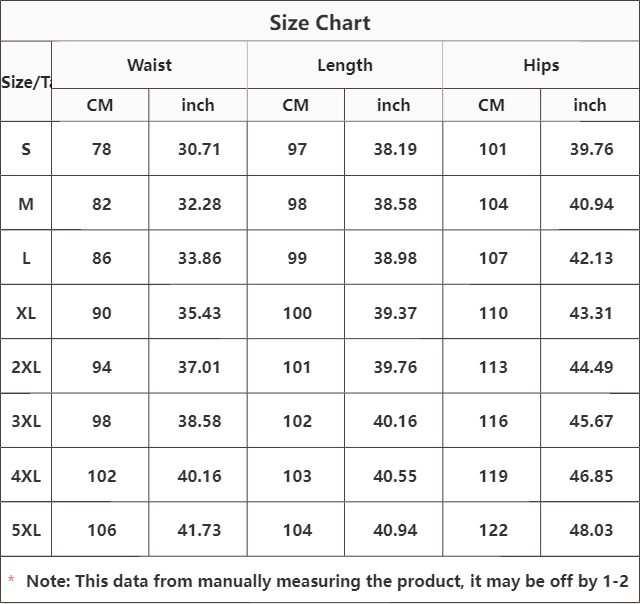640x604 pixels.
Task: Click the Size Chart title
Action: click(320, 23)
